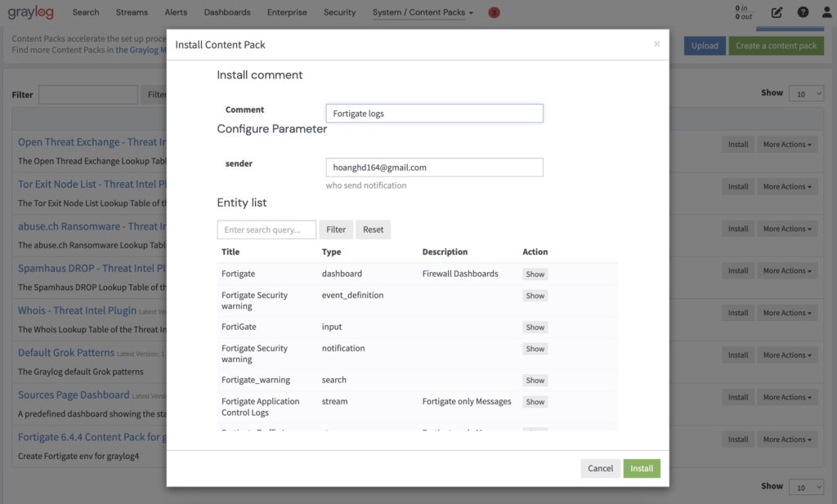Follow the Graylog Marketplace link
Viewport: 837px width, 504px height.
coord(141,50)
